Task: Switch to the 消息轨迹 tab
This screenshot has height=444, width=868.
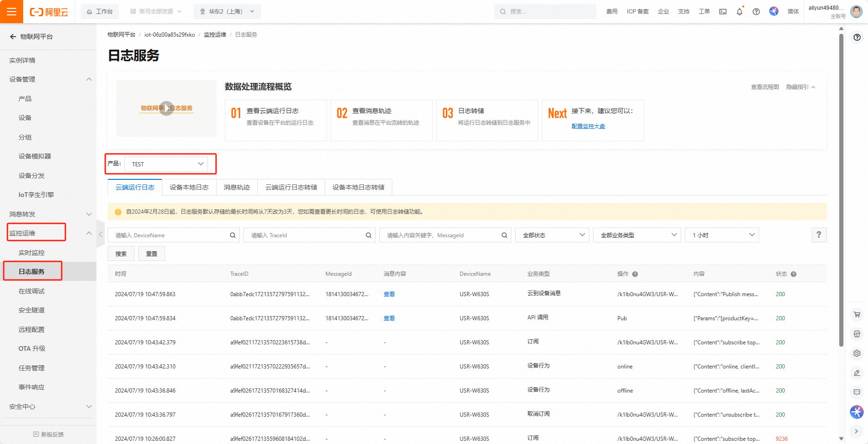Action: coord(236,187)
